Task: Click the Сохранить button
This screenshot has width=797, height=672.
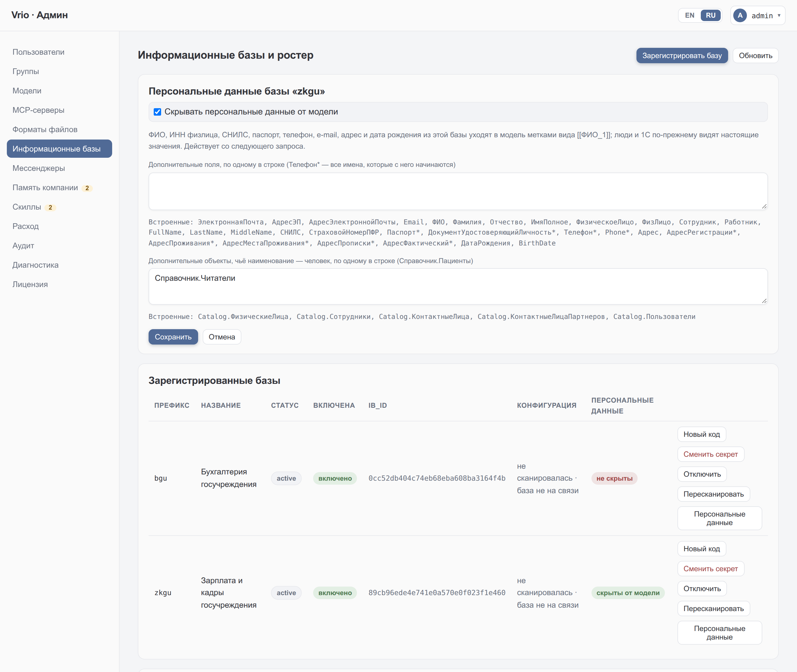Action: [x=173, y=337]
